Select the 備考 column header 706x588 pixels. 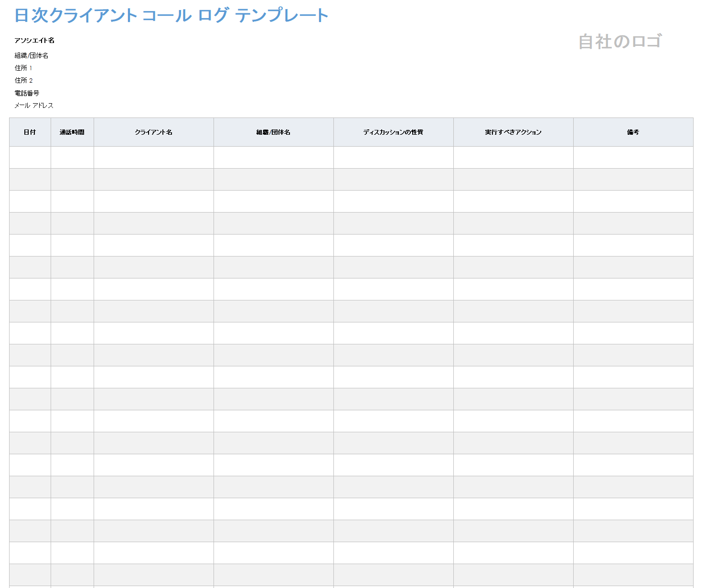coord(633,132)
